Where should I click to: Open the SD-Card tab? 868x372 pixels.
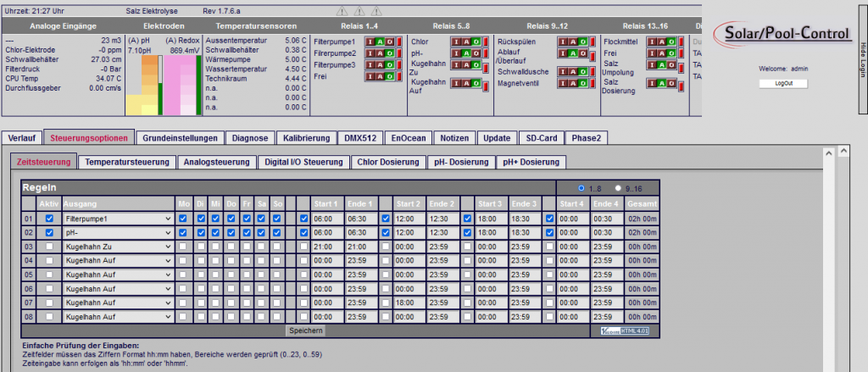click(x=542, y=138)
